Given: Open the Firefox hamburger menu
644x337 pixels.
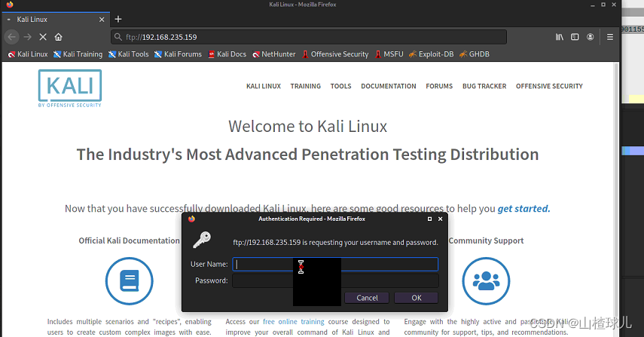Looking at the screenshot, I should pyautogui.click(x=610, y=37).
